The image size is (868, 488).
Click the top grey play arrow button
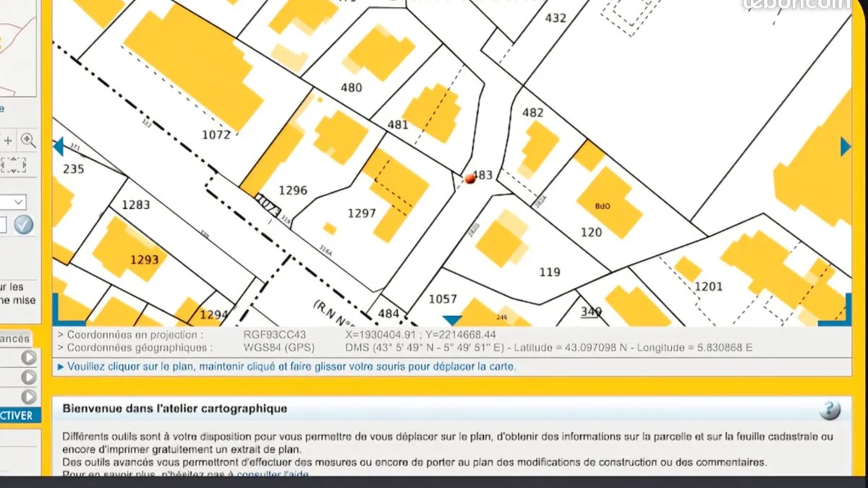pos(29,357)
